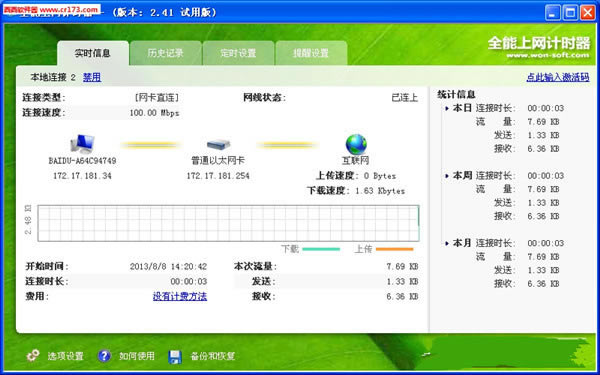Click the 禁用 link for 本地连接 2

pyautogui.click(x=92, y=77)
